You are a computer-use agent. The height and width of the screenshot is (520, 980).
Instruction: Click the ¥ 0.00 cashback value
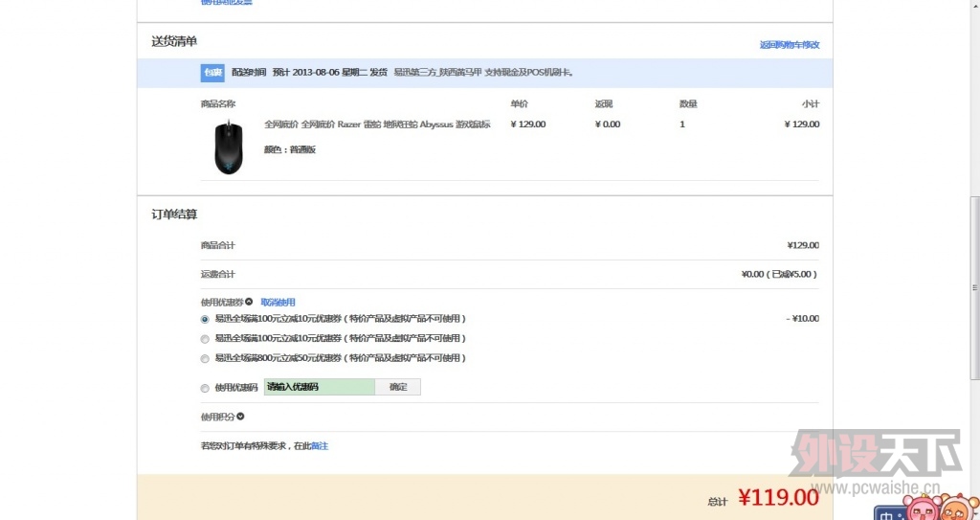(x=608, y=124)
